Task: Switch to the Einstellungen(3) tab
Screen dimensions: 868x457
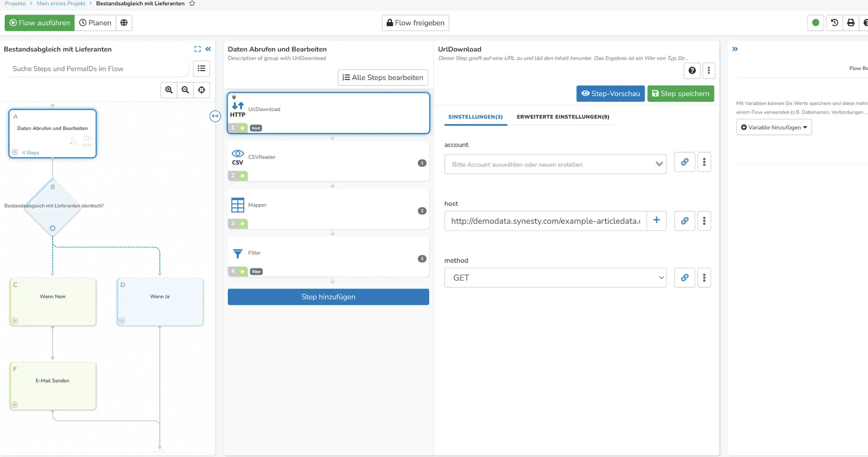Action: coord(476,117)
